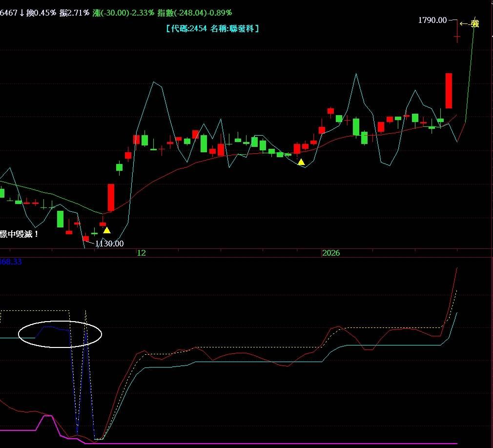Click the yellow triangle marker before 2026
The height and width of the screenshot is (448, 493).
[x=301, y=162]
